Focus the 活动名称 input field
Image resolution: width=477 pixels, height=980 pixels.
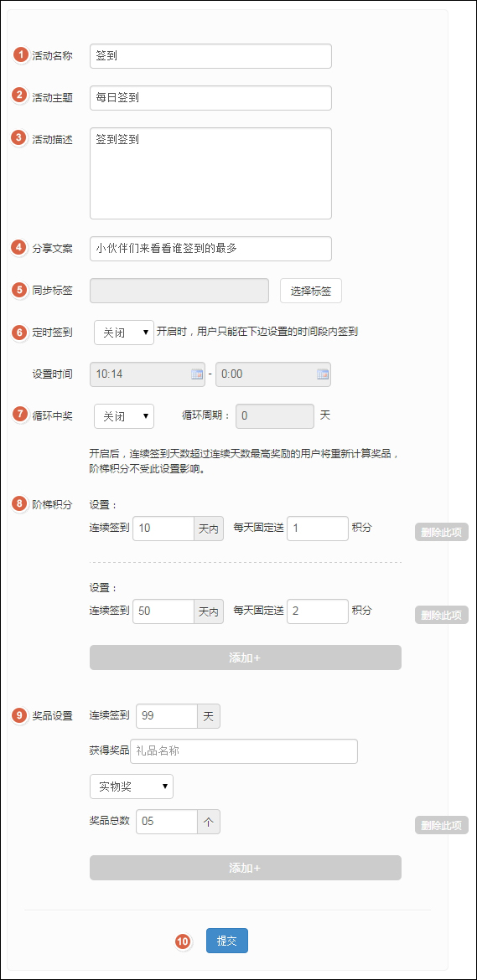(210, 55)
